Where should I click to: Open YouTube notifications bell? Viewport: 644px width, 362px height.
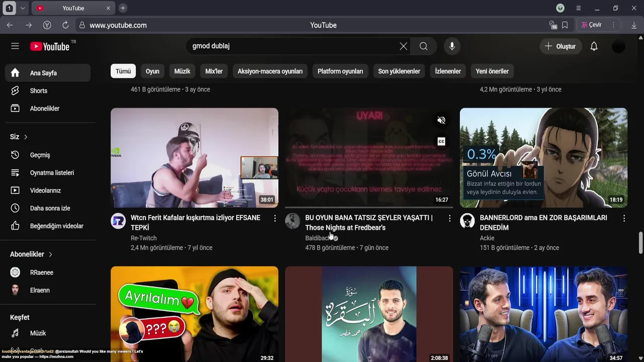coord(594,46)
